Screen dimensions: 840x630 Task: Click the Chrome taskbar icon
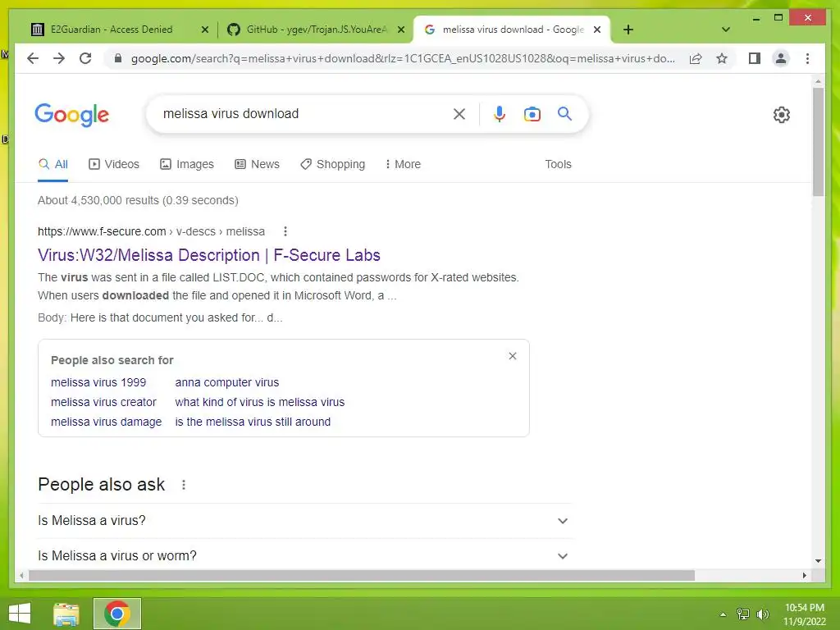(117, 614)
